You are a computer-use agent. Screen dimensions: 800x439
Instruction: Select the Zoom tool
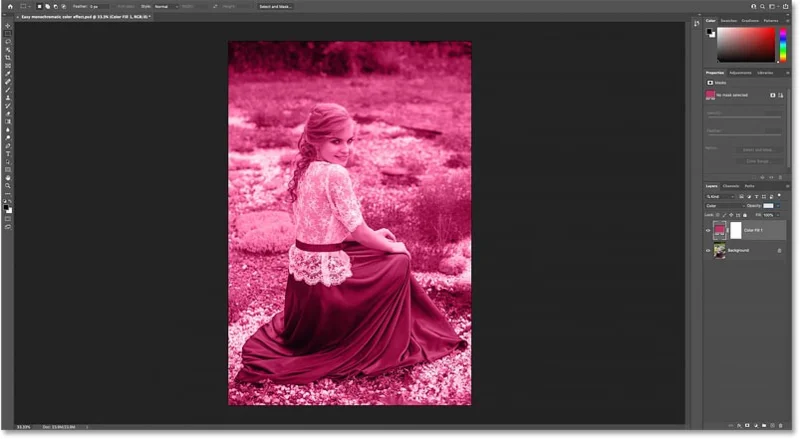(x=8, y=186)
